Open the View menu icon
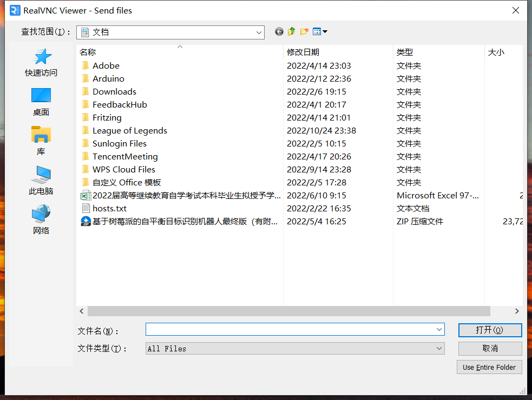Viewport: 532px width, 400px height. 317,32
